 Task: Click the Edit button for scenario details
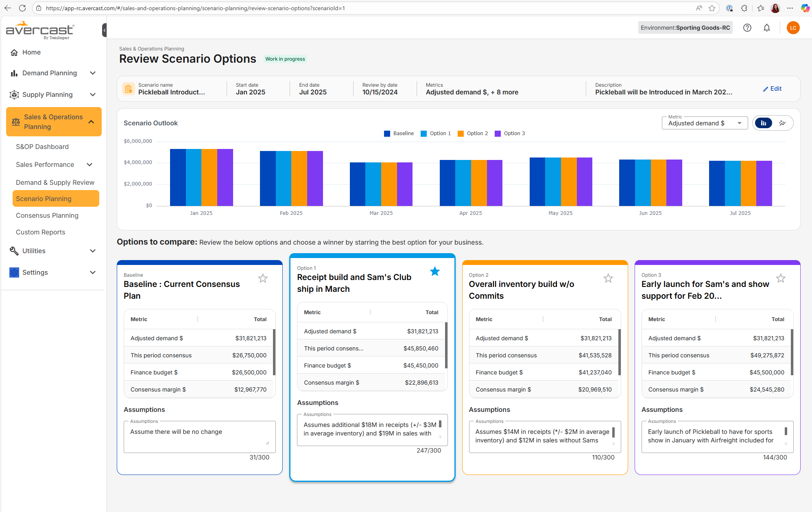[772, 89]
